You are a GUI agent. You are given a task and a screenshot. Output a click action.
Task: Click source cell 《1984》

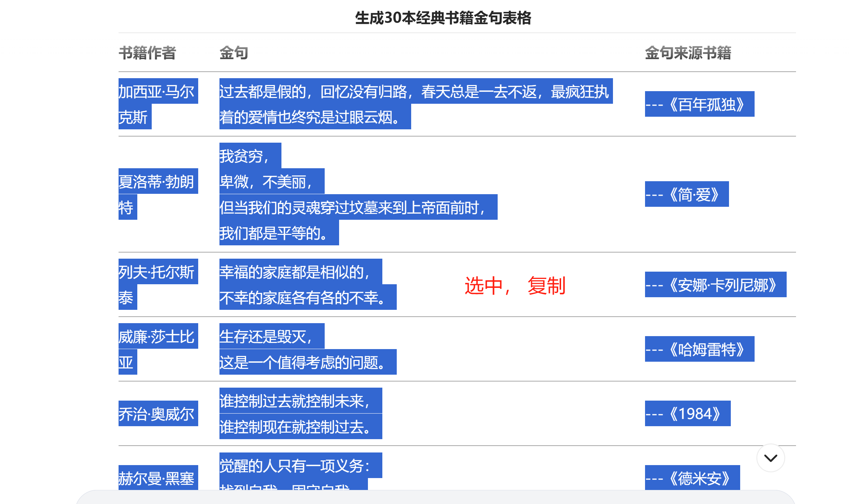[x=688, y=414]
